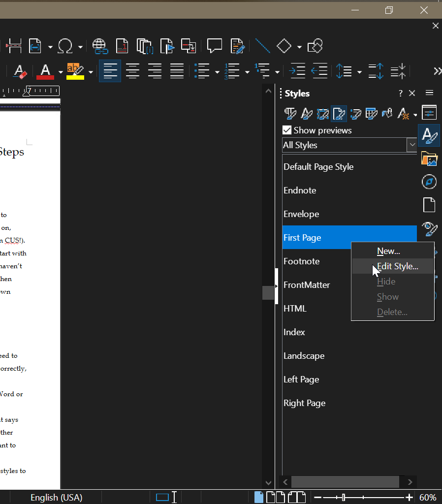Select the Insert Line tool

[262, 46]
